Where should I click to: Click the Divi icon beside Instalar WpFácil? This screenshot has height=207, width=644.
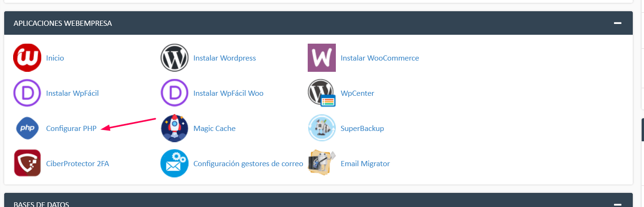[x=27, y=93]
